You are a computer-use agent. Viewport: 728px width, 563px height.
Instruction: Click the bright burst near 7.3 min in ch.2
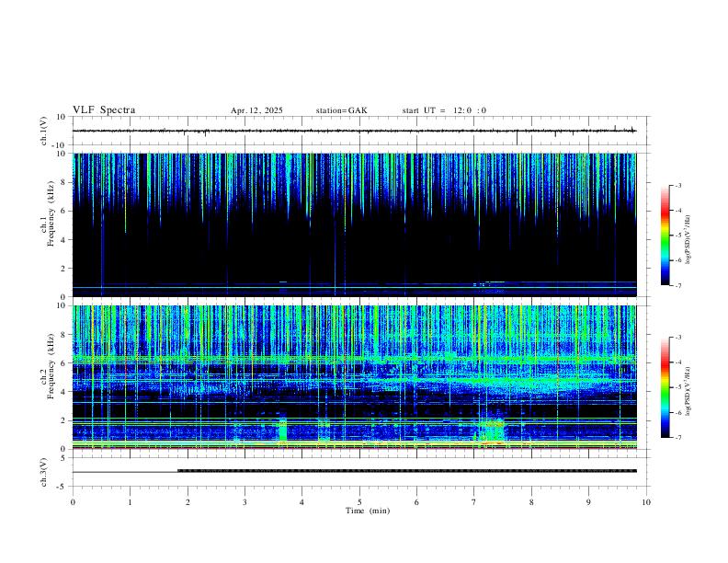pyautogui.click(x=491, y=431)
